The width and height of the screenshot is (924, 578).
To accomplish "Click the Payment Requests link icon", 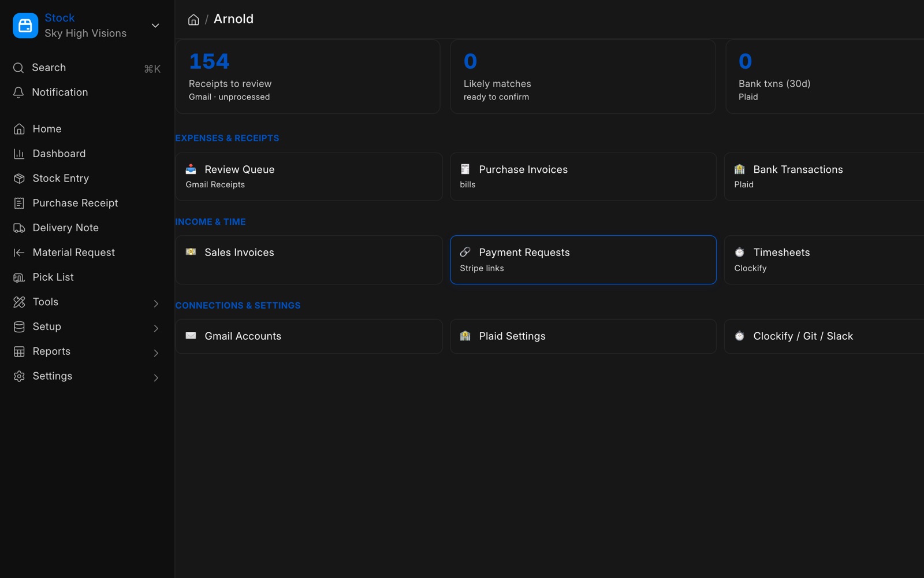I will 465,252.
